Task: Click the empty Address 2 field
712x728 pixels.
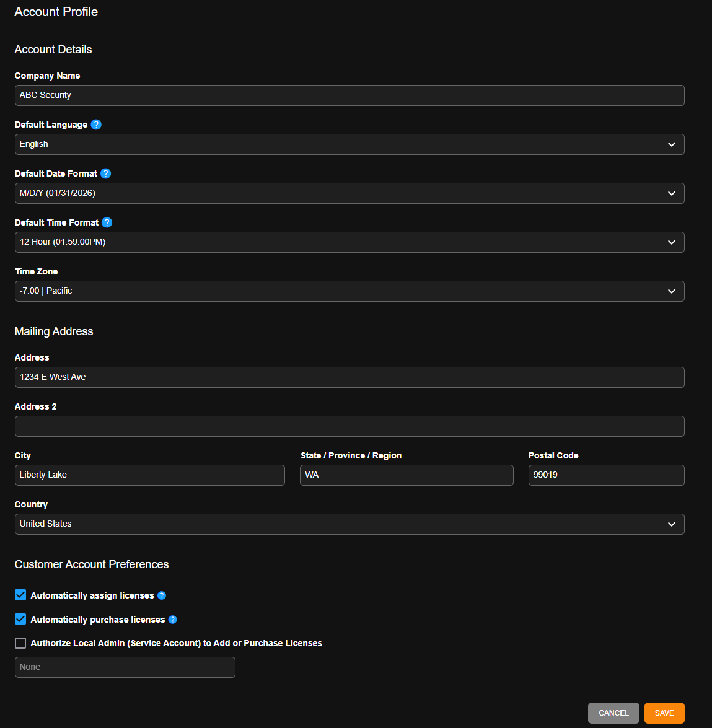Action: coord(349,426)
